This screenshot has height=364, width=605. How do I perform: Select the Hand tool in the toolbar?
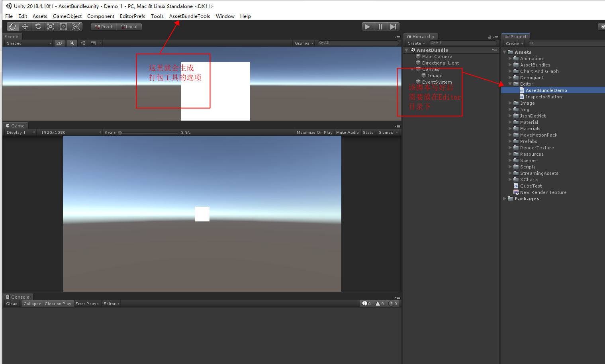click(x=12, y=26)
